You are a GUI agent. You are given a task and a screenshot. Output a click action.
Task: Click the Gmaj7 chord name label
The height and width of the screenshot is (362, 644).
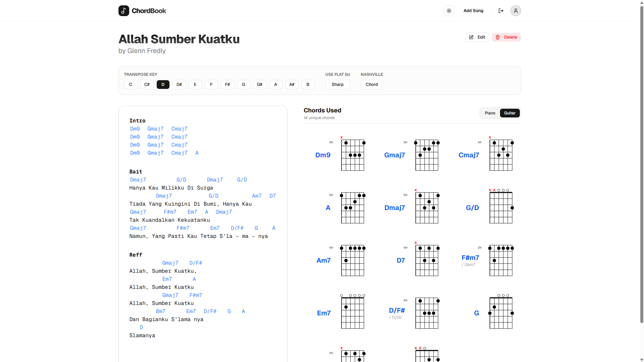coord(395,155)
